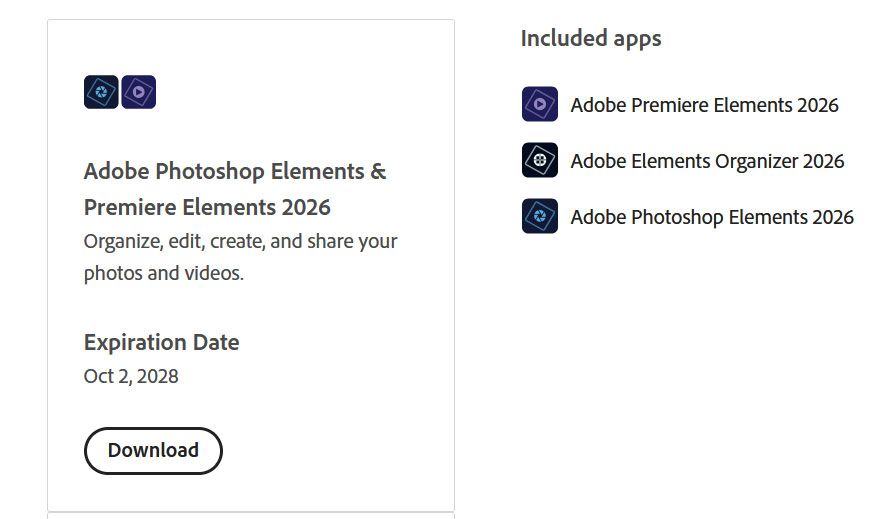Screen dimensions: 875x519
Task: Select the Oct 2, 2028 expiration date
Action: 131,376
